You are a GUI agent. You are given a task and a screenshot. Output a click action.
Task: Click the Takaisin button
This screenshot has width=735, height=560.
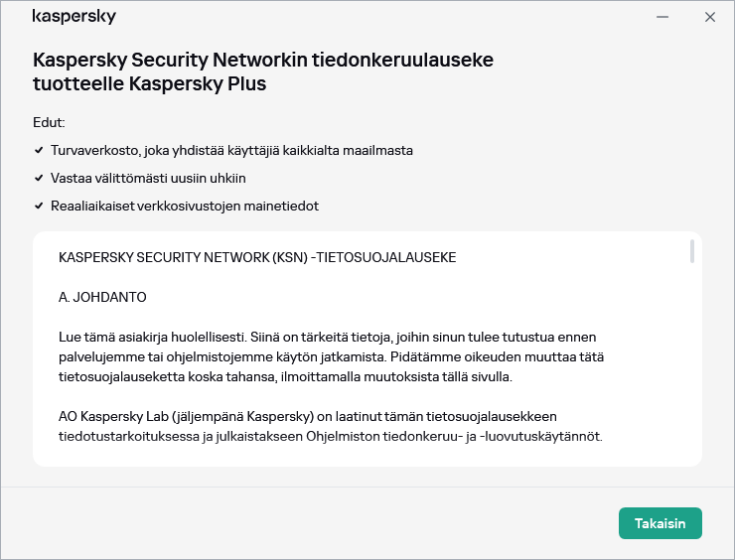[660, 523]
